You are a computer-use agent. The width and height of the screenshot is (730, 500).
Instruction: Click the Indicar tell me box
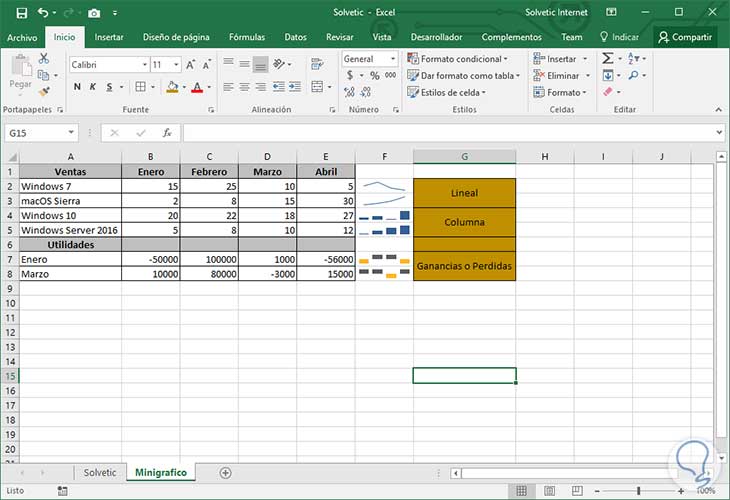pos(619,37)
